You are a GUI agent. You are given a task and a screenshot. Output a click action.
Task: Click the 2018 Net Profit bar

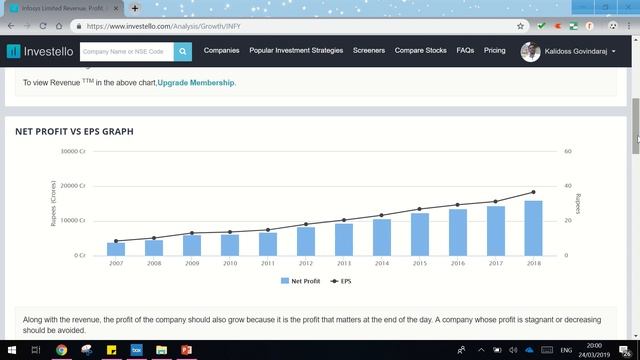pyautogui.click(x=533, y=228)
